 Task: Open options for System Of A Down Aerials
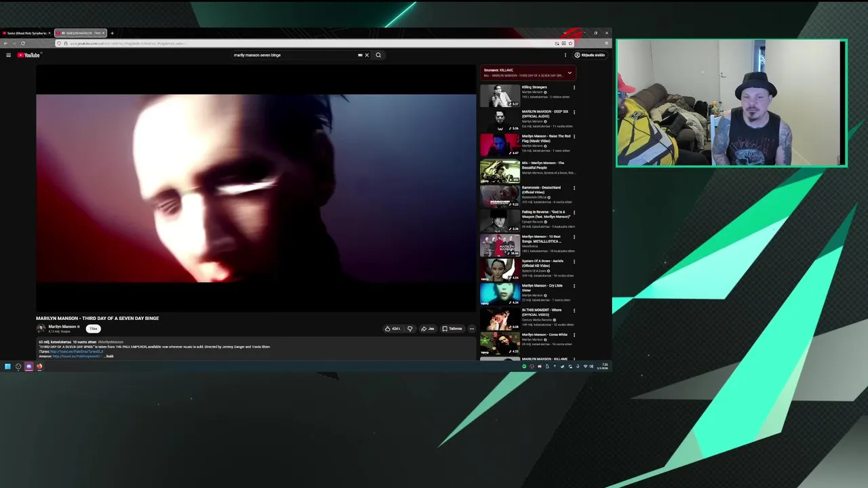(574, 261)
